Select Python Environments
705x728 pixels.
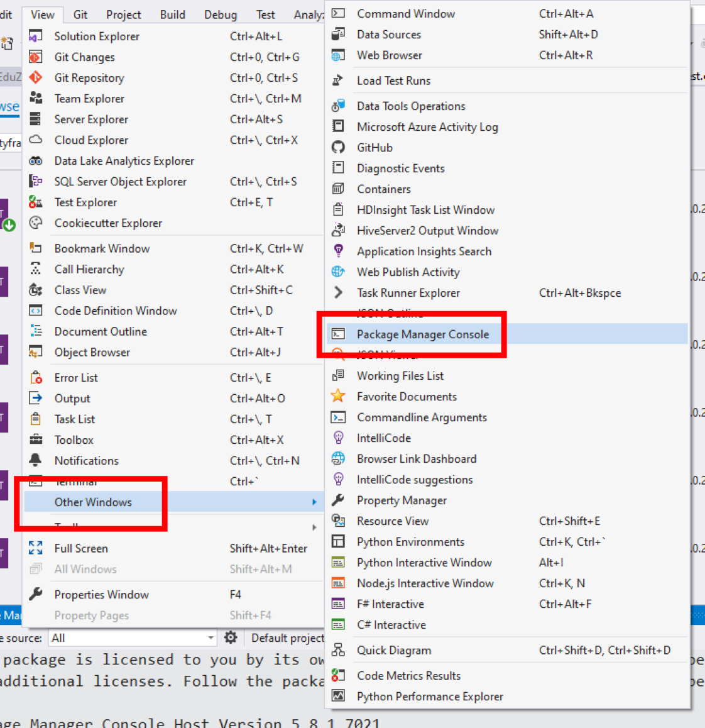click(x=507, y=542)
